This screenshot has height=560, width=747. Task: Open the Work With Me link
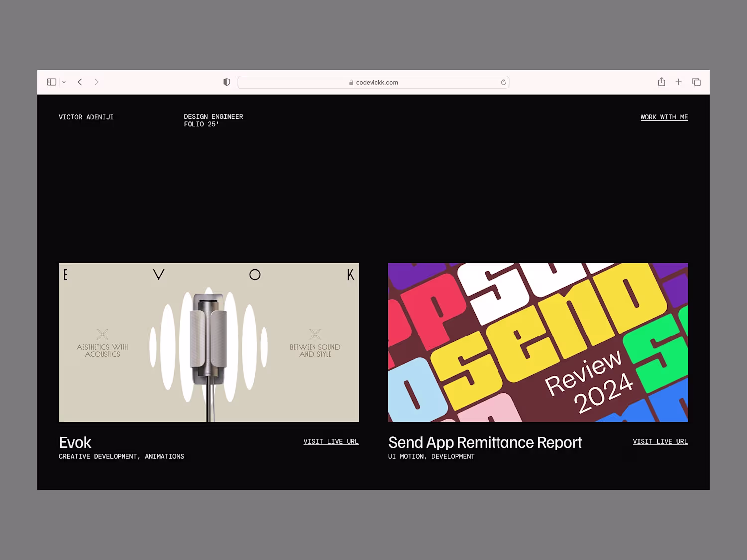664,117
